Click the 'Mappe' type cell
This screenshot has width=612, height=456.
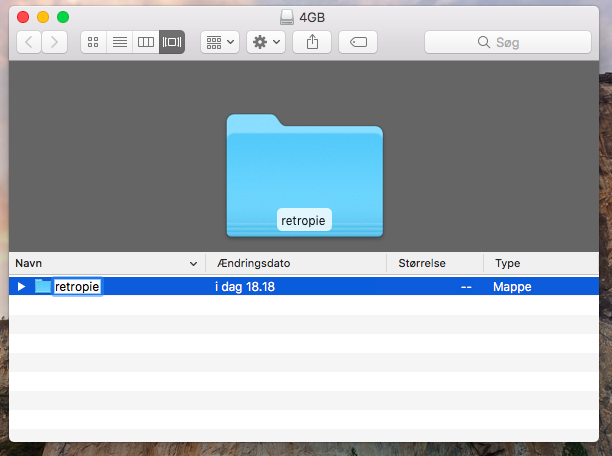coord(512,287)
